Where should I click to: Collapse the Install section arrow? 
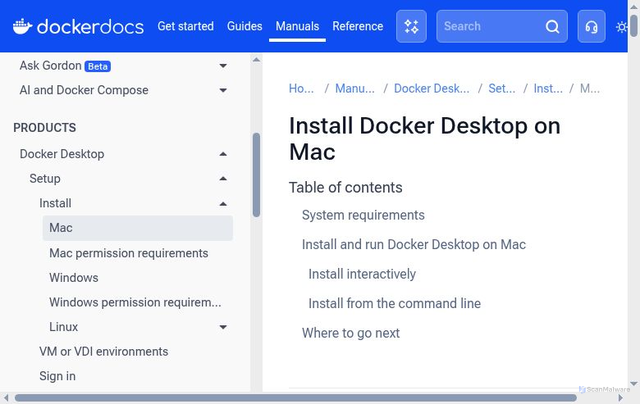click(223, 204)
